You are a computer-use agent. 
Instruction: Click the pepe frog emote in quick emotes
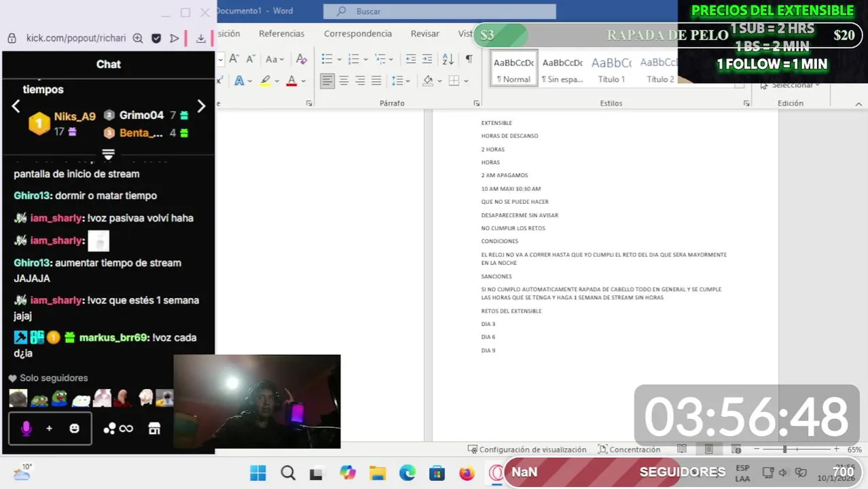[x=60, y=399]
